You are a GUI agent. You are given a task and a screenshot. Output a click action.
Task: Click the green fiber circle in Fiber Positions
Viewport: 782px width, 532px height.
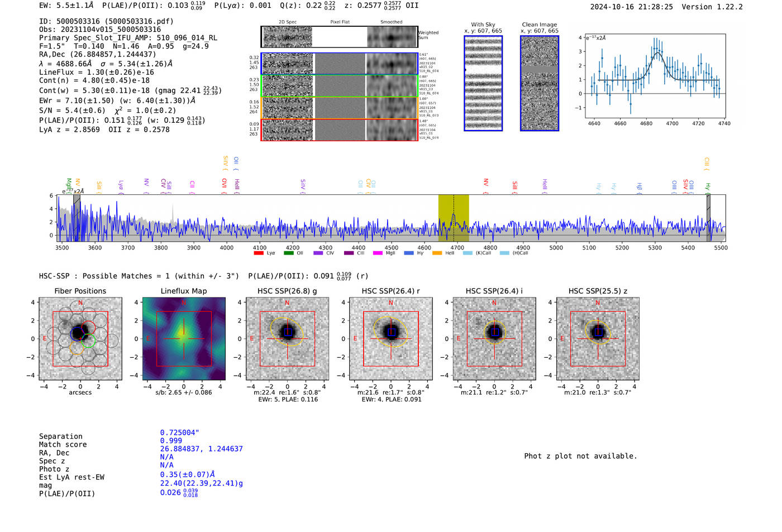click(x=88, y=341)
